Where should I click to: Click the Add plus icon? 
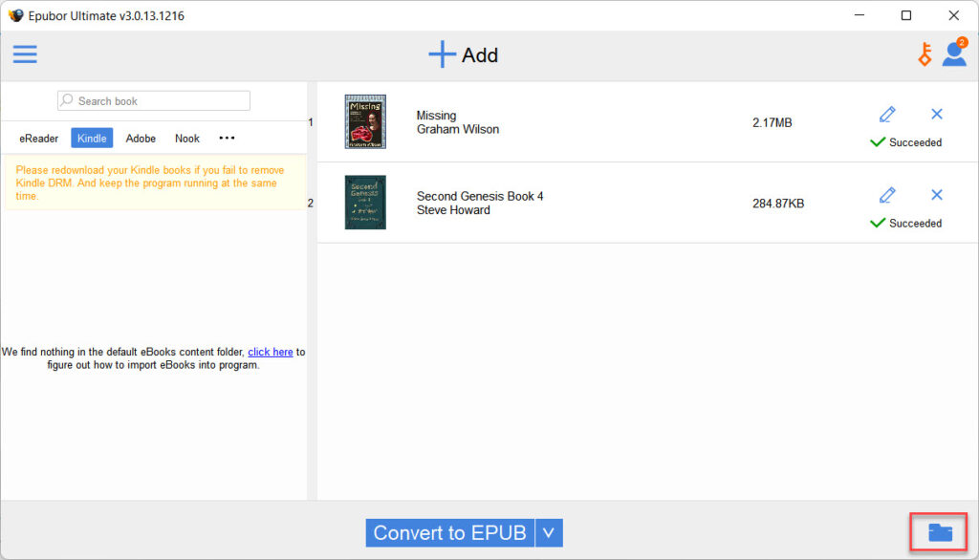[x=442, y=54]
